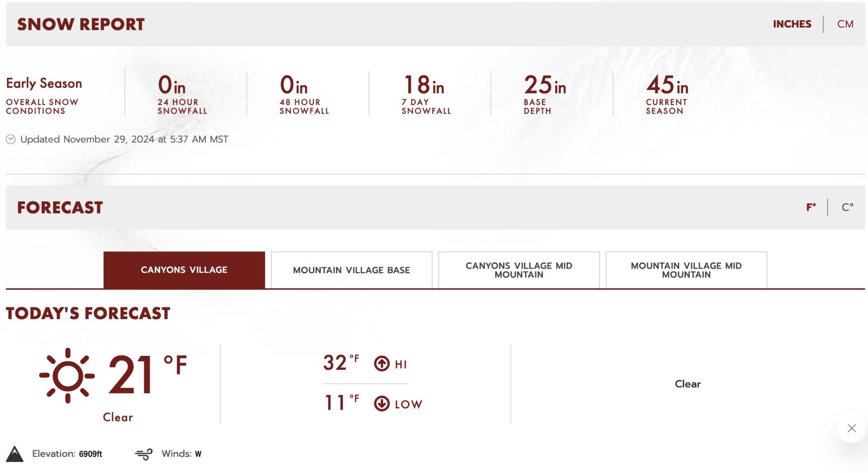Click the TODAY'S FORECAST heading

(88, 313)
